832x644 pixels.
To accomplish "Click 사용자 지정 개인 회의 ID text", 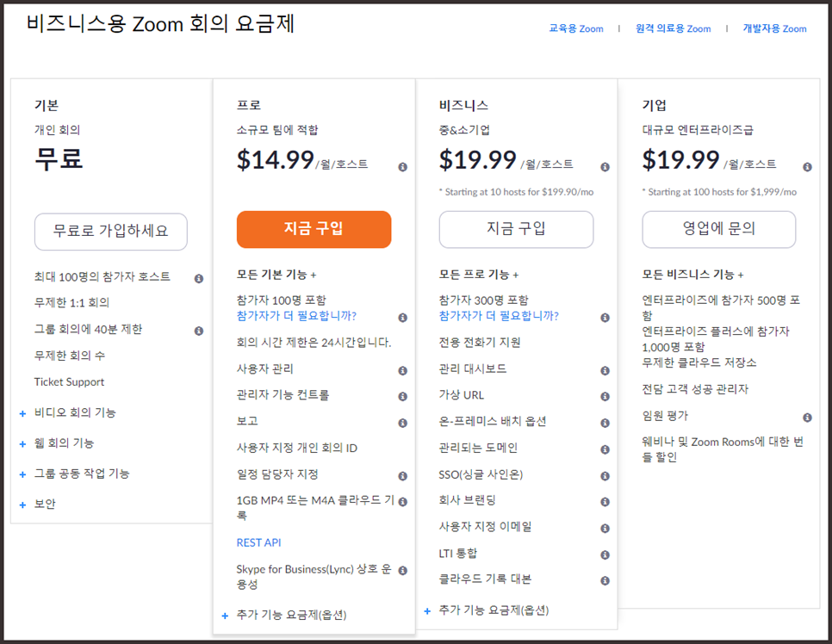I will [x=297, y=449].
